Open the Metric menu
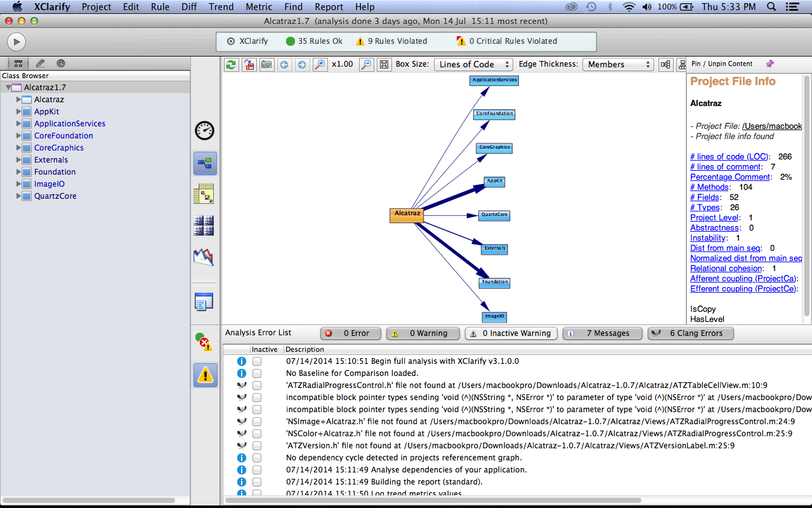Screen dimensions: 812x508 (259, 7)
